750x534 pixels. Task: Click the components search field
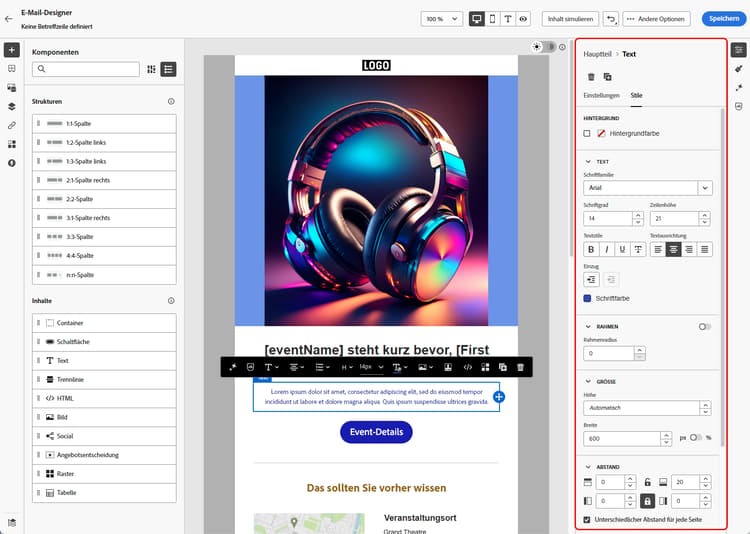(86, 69)
